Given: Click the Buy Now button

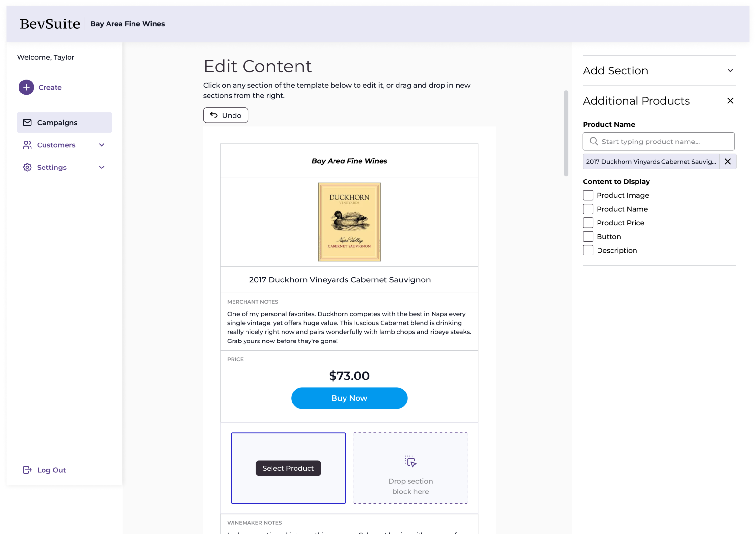Looking at the screenshot, I should pos(349,398).
